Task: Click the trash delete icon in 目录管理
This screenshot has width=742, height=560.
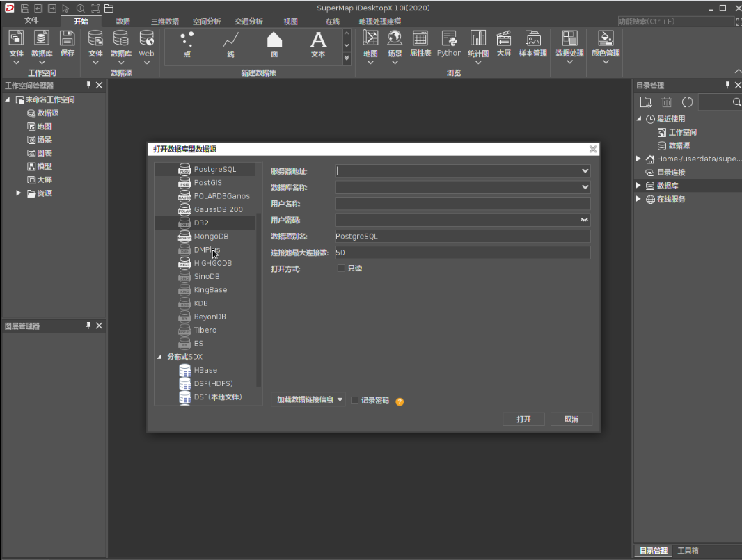Action: 666,102
